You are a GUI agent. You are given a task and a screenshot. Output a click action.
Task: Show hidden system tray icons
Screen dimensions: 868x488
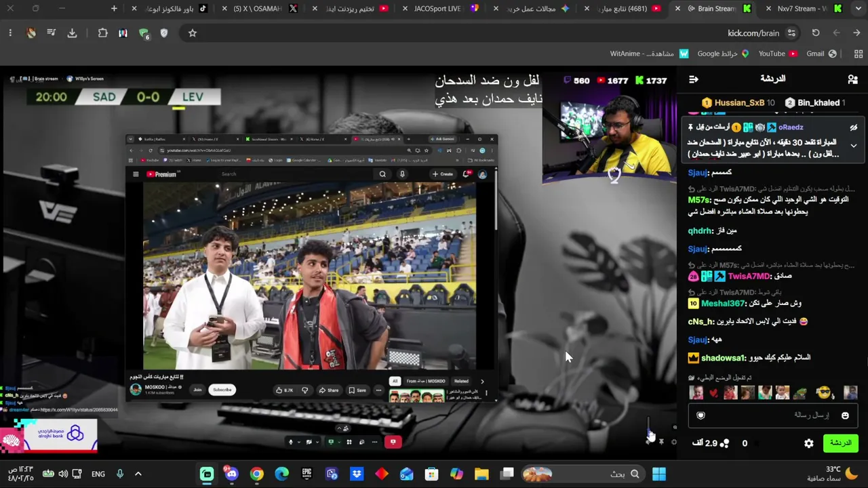[x=138, y=474]
